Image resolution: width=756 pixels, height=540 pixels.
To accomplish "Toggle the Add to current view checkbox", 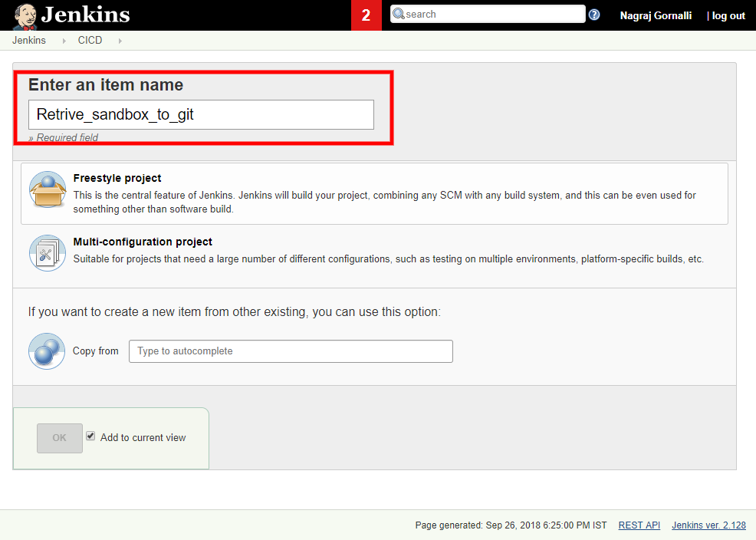I will click(90, 436).
